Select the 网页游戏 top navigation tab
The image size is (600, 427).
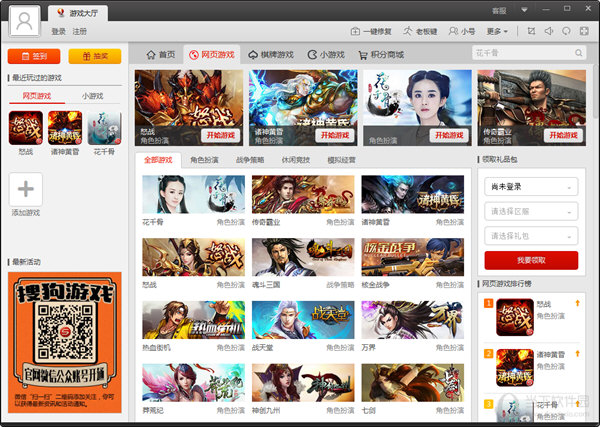212,55
